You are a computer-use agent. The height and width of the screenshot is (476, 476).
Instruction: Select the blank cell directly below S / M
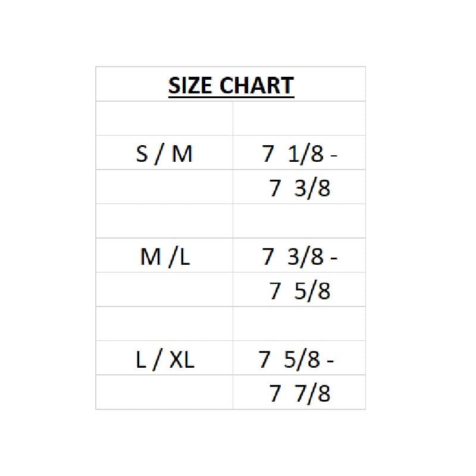point(164,187)
